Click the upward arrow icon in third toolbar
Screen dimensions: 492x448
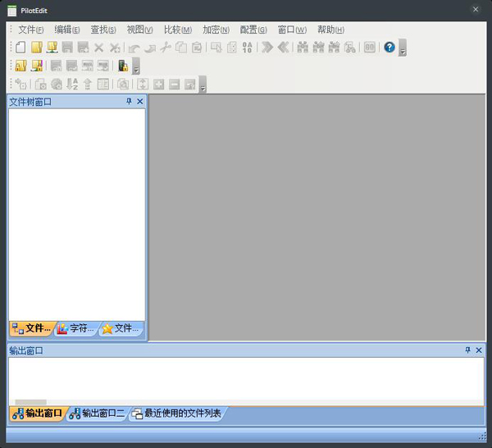(88, 85)
